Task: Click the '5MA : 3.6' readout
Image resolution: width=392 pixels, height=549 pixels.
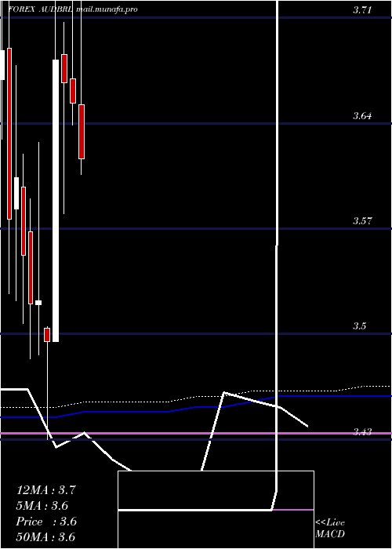Action: 42,506
